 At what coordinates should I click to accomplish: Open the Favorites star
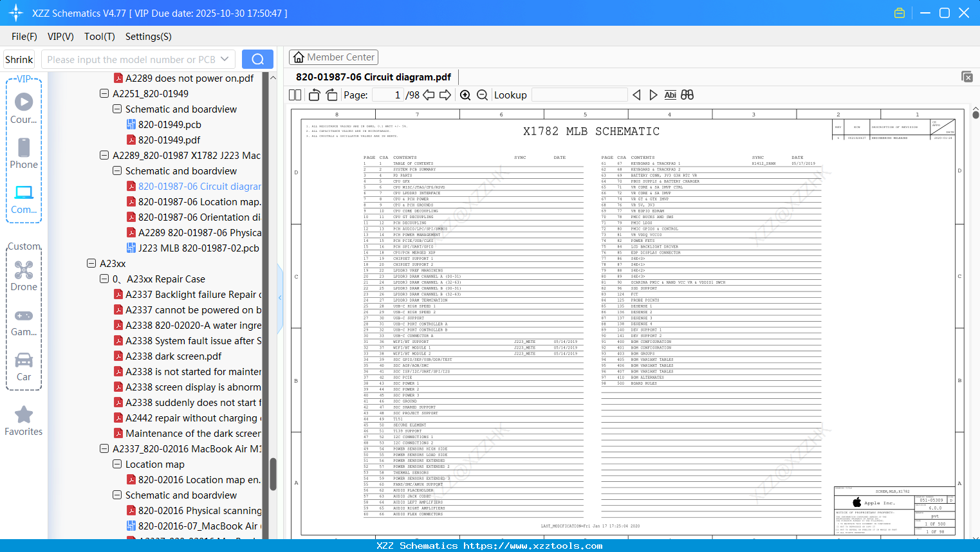[x=24, y=421]
